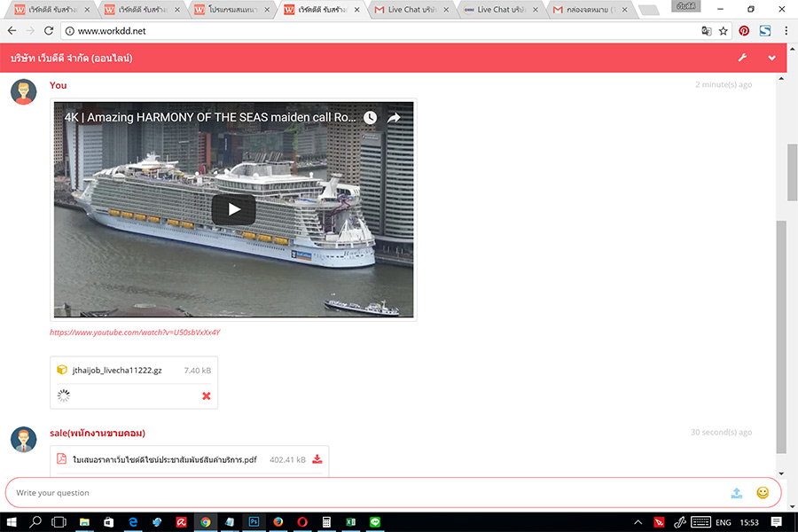
Task: Open the chat settings wrench icon
Action: (742, 58)
